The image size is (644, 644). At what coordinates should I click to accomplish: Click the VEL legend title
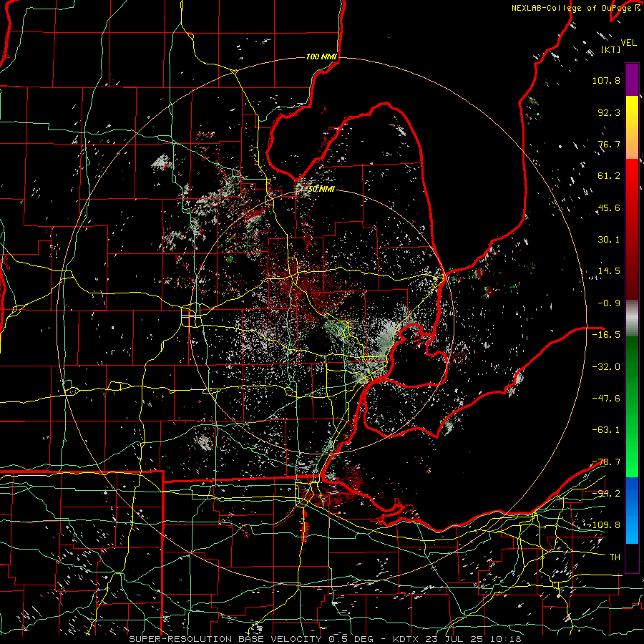click(628, 43)
